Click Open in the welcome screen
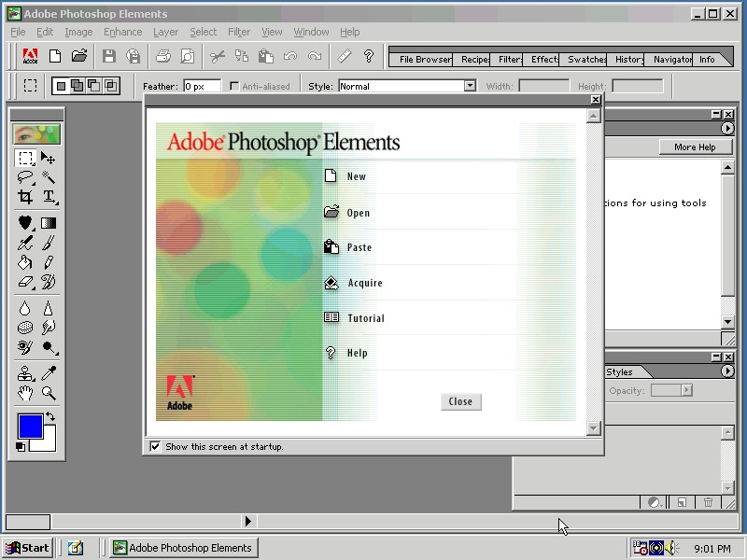 pyautogui.click(x=359, y=213)
